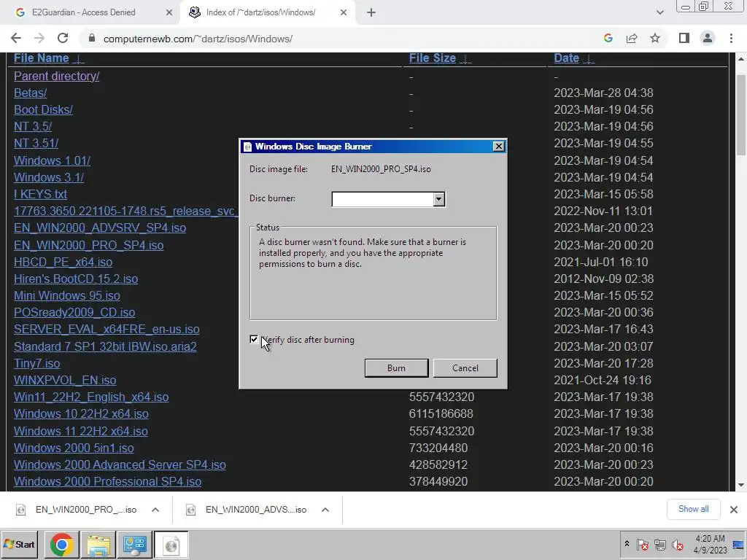Open the Windows 1.01 folder

click(x=52, y=160)
